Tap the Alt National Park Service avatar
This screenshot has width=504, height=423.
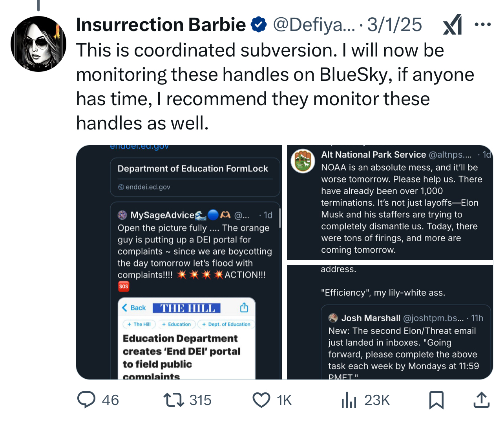[x=303, y=161]
